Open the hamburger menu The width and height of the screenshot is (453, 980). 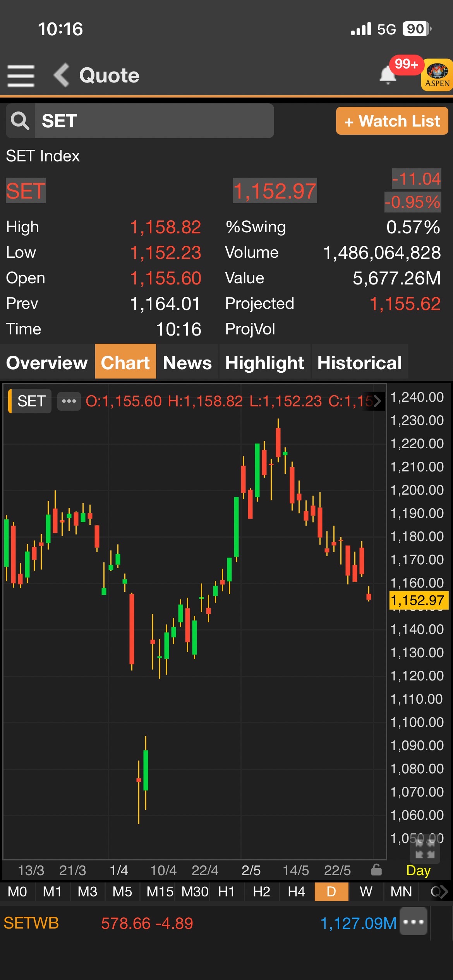pyautogui.click(x=21, y=75)
